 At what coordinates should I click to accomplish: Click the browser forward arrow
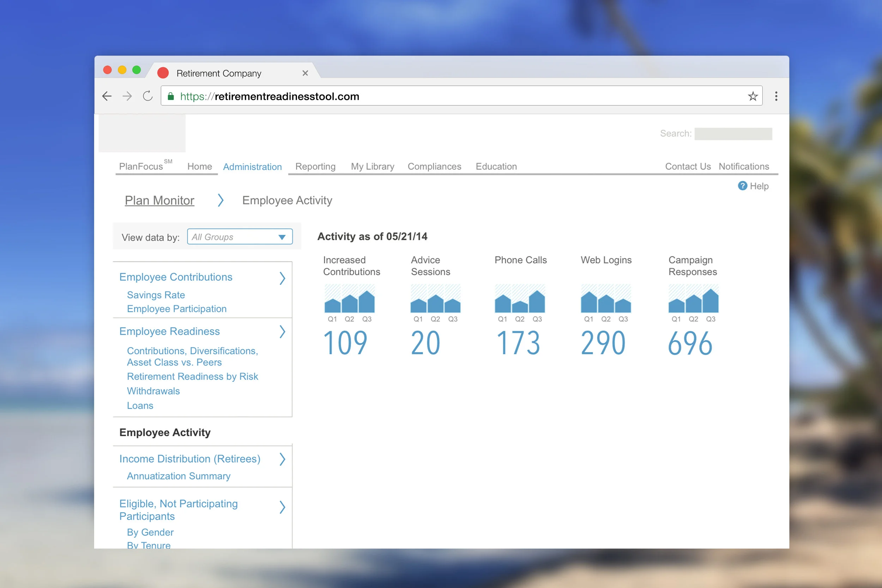(x=127, y=96)
